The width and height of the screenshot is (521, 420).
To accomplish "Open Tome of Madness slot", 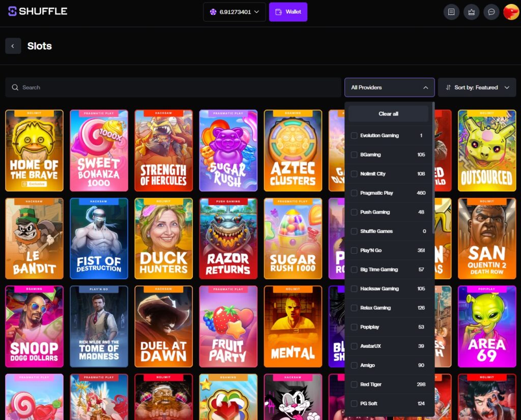I will [99, 327].
